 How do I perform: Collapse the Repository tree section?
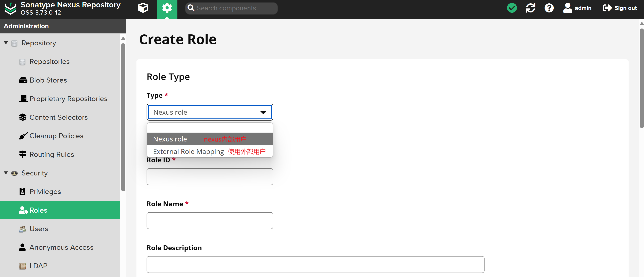[x=6, y=43]
